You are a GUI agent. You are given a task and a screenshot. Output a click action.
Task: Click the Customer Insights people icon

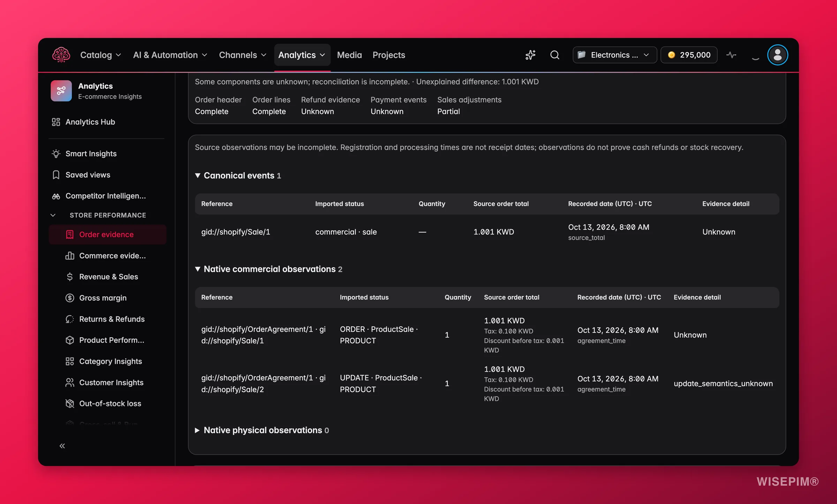pyautogui.click(x=70, y=383)
